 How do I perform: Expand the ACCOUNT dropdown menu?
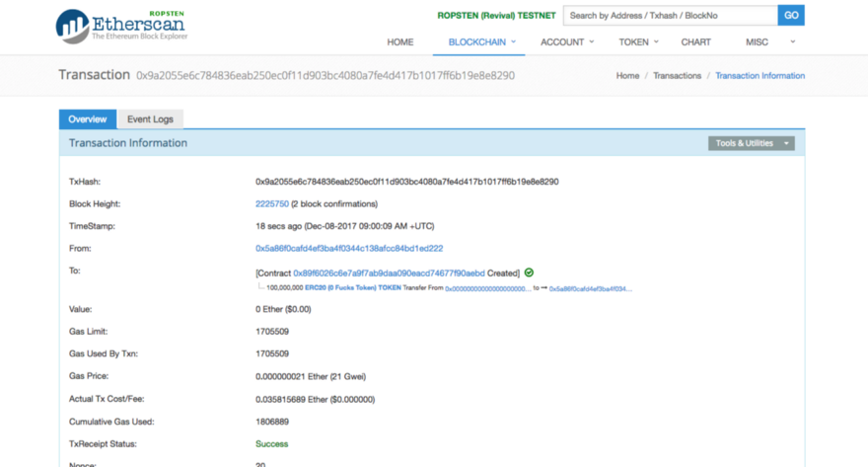click(x=566, y=42)
